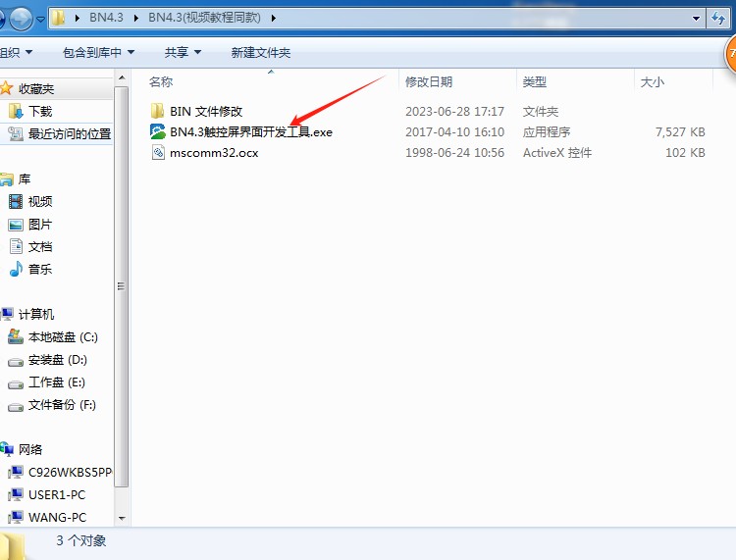Click the date 2017-04-10 16:10
Image resolution: width=736 pixels, height=560 pixels.
tap(454, 131)
